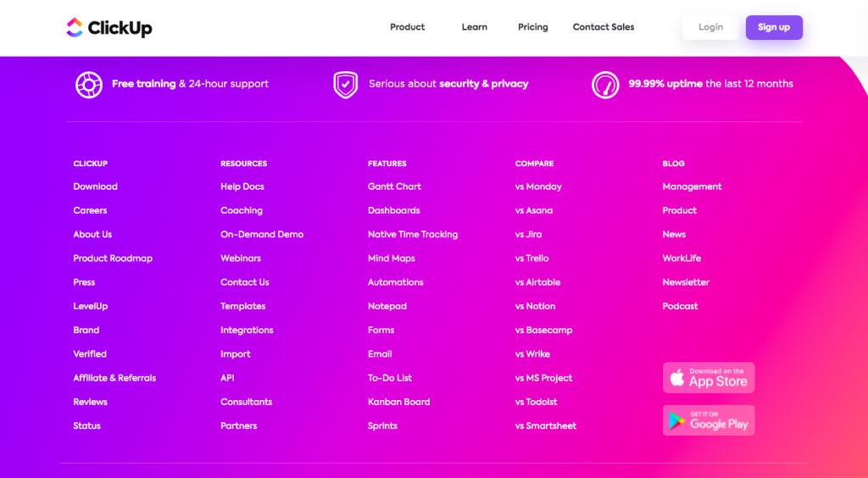Click the lifebuoy free training icon
Image resolution: width=868 pixels, height=478 pixels.
(x=89, y=85)
